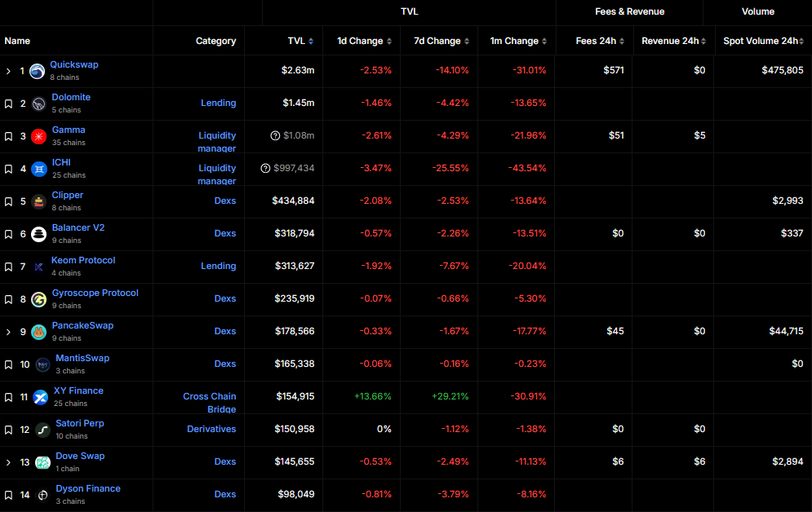
Task: Select the +13.66% 1d change value
Action: (373, 396)
